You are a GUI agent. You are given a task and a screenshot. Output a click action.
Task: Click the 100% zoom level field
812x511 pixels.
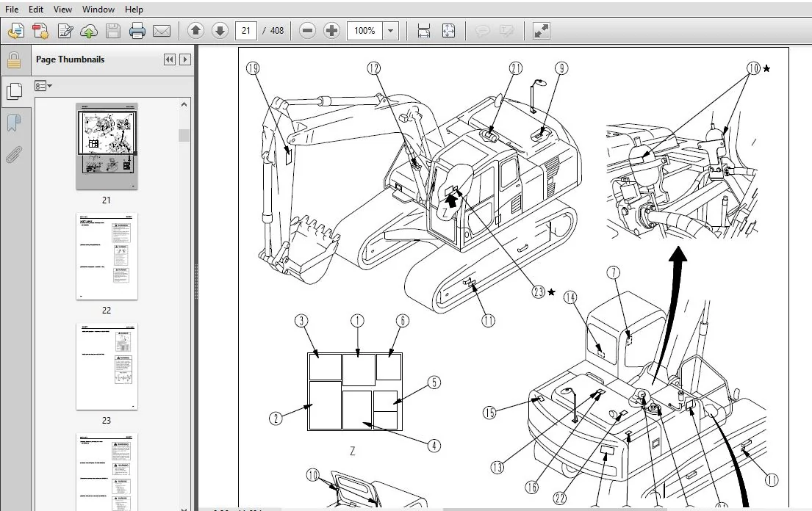364,31
